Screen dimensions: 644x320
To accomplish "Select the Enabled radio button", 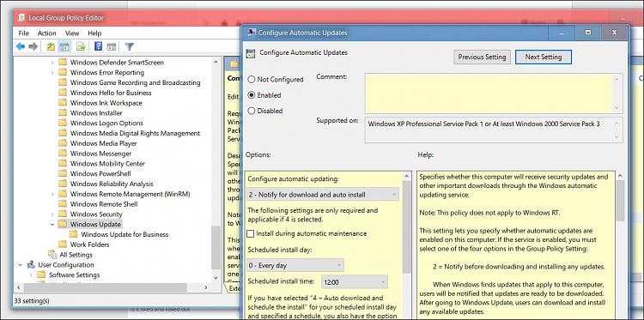I will pos(251,95).
